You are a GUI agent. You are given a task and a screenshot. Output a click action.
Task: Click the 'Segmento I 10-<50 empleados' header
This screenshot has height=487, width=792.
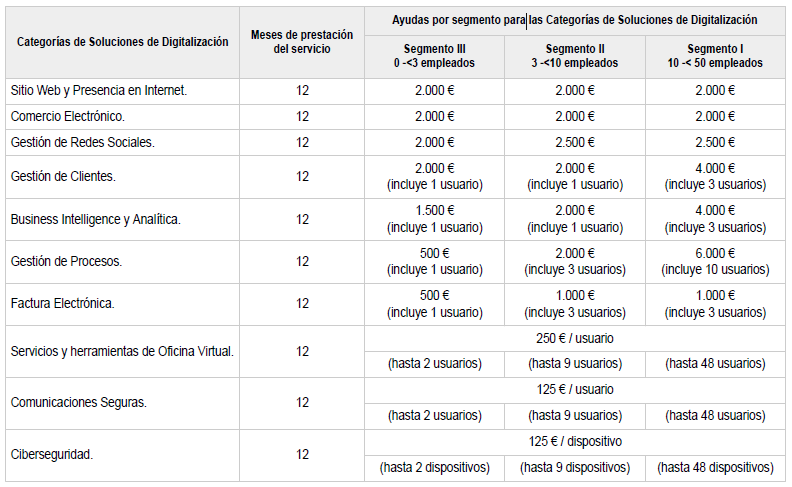pyautogui.click(x=715, y=57)
